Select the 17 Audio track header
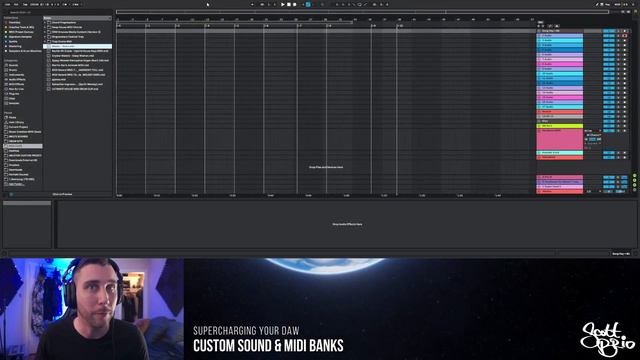Screen dimensions: 640x360 tap(560, 107)
